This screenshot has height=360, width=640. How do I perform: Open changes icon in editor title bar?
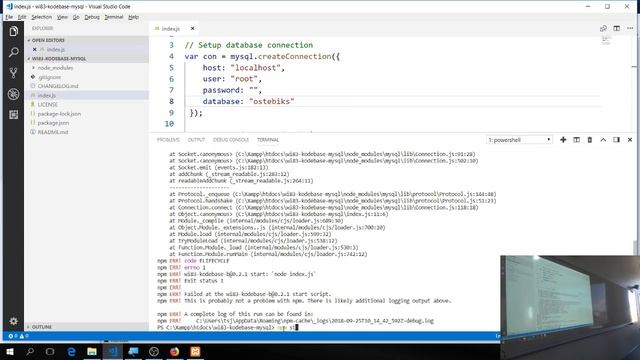(603, 28)
